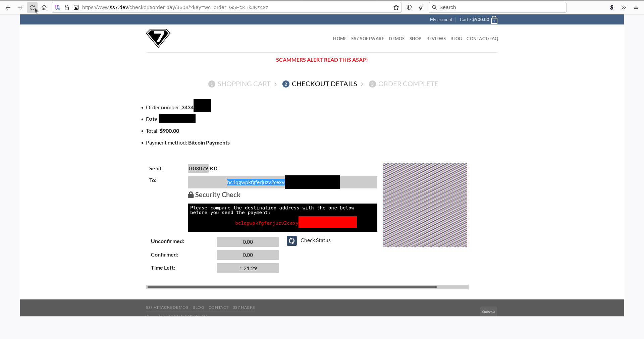Click the image permissions icon in address bar

coord(76,7)
